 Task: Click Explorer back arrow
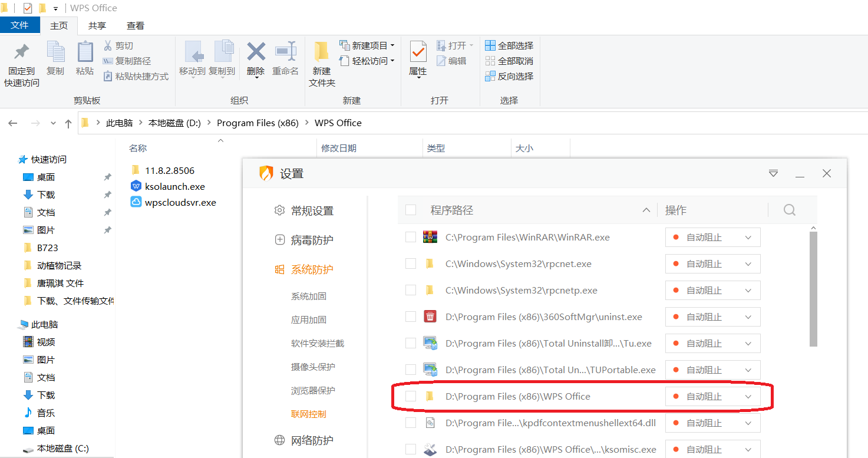(13, 123)
